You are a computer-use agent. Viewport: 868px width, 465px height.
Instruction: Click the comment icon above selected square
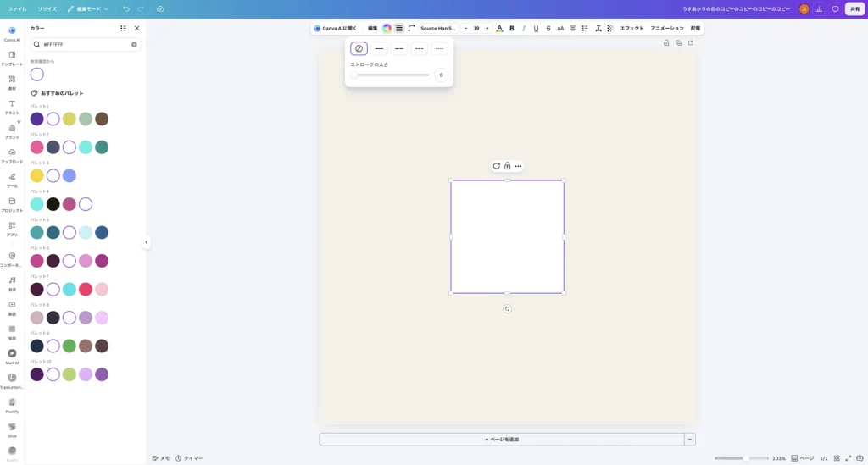click(x=497, y=166)
